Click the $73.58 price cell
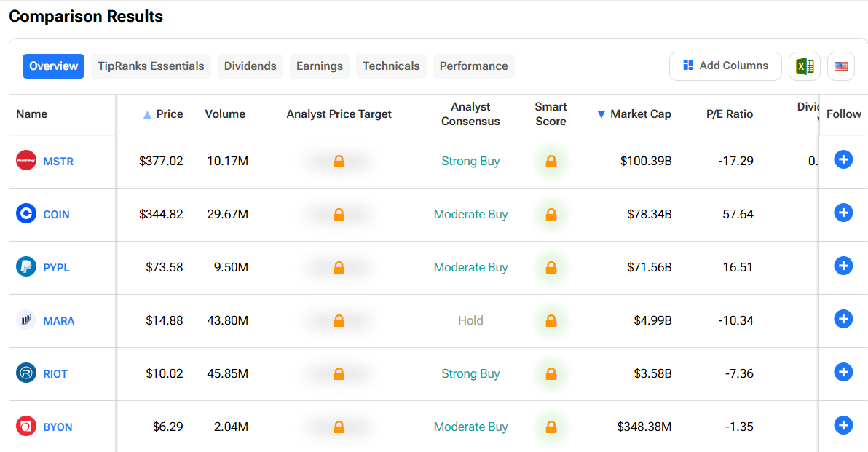The height and width of the screenshot is (452, 868). pos(165,267)
